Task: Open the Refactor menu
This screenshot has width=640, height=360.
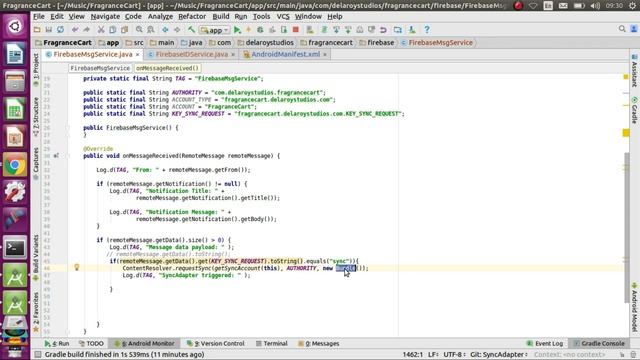Action: 192,16
